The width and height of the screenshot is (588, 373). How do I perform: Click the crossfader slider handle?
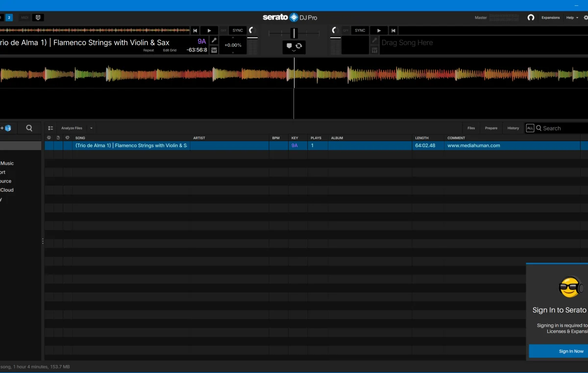click(x=294, y=33)
